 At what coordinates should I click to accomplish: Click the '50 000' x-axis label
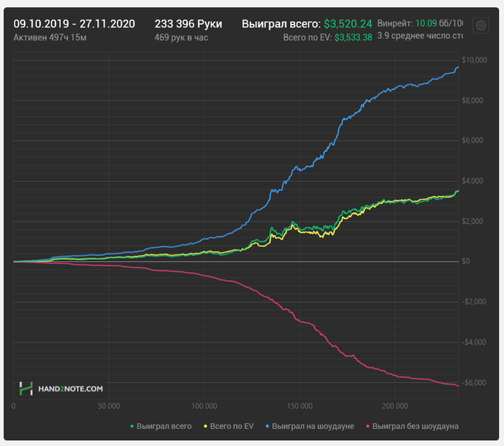pos(109,406)
